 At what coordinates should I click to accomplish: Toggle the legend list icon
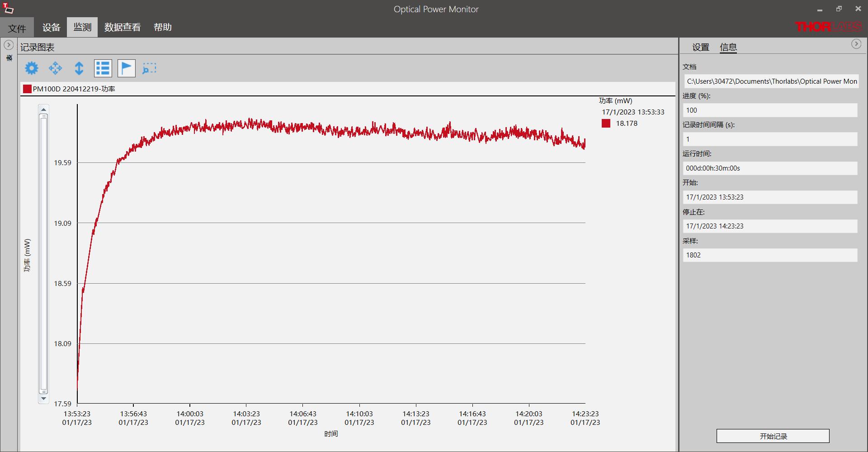click(103, 68)
